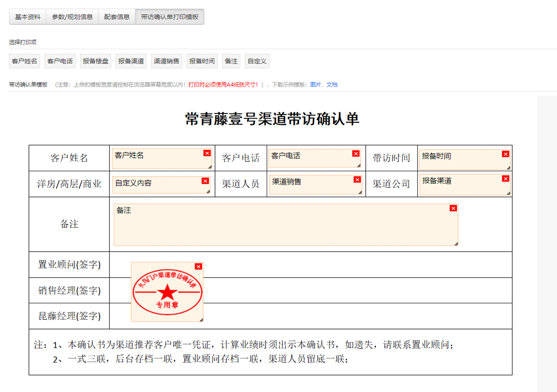Download the 文档 sample template
Image resolution: width=557 pixels, height=392 pixels.
(x=332, y=85)
